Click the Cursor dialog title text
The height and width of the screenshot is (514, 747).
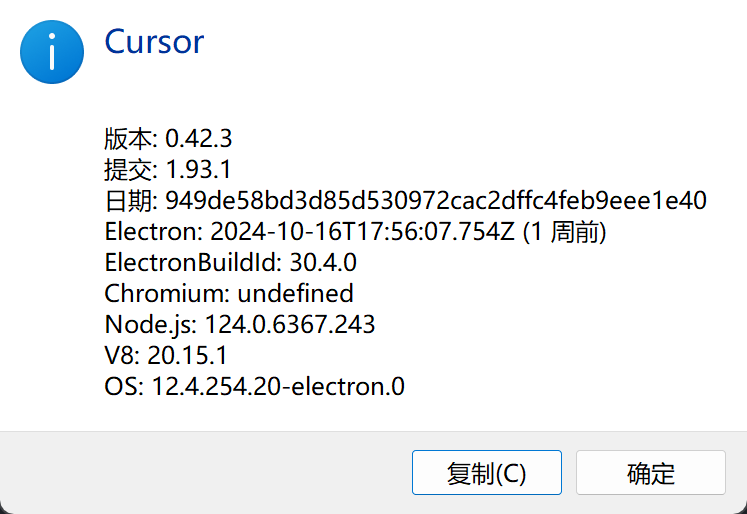(154, 42)
